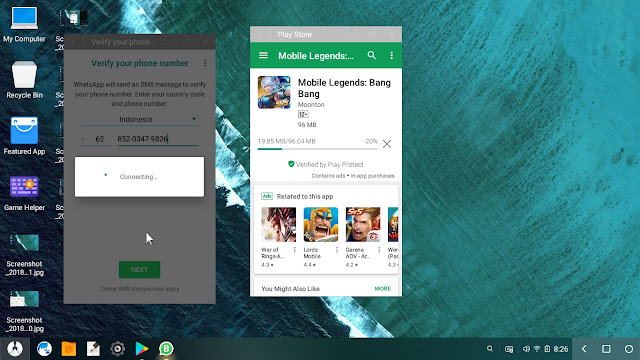Click the Ads badge in related apps
The image size is (640, 360).
coord(267,196)
